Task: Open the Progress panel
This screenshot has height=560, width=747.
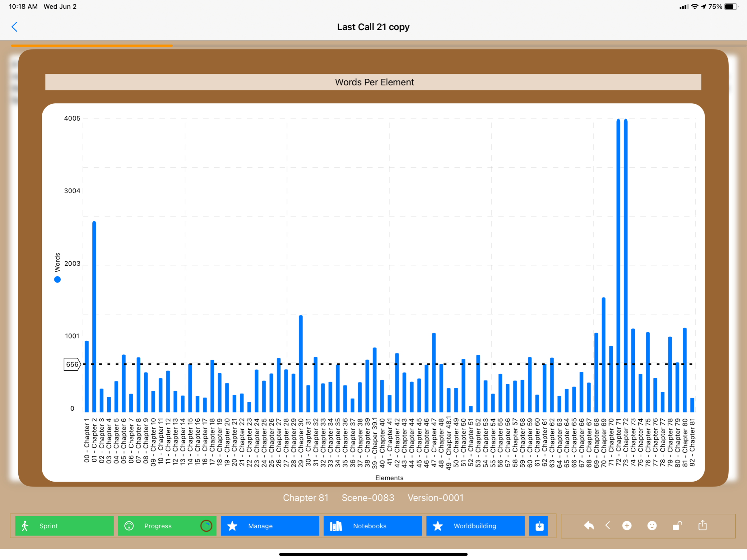Action: (x=158, y=526)
